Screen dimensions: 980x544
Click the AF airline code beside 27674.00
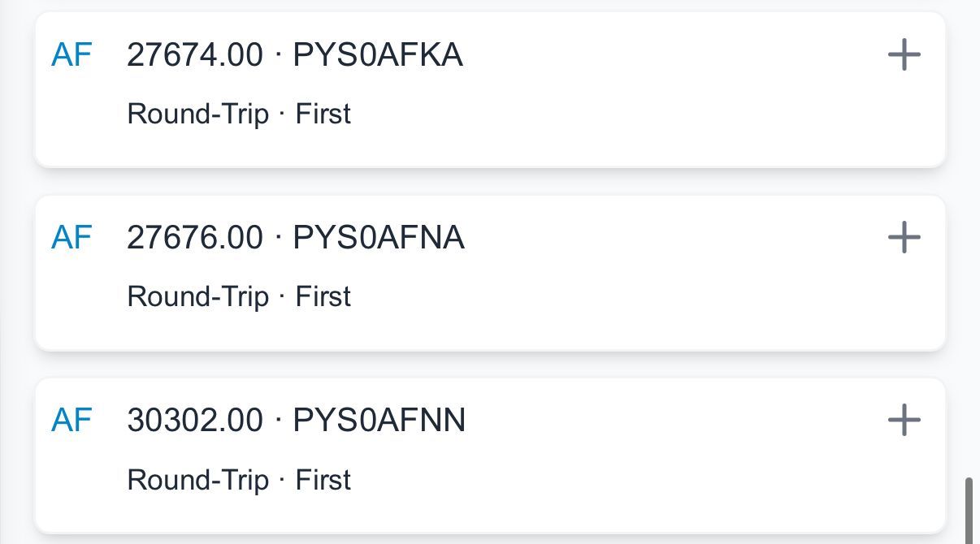click(72, 55)
